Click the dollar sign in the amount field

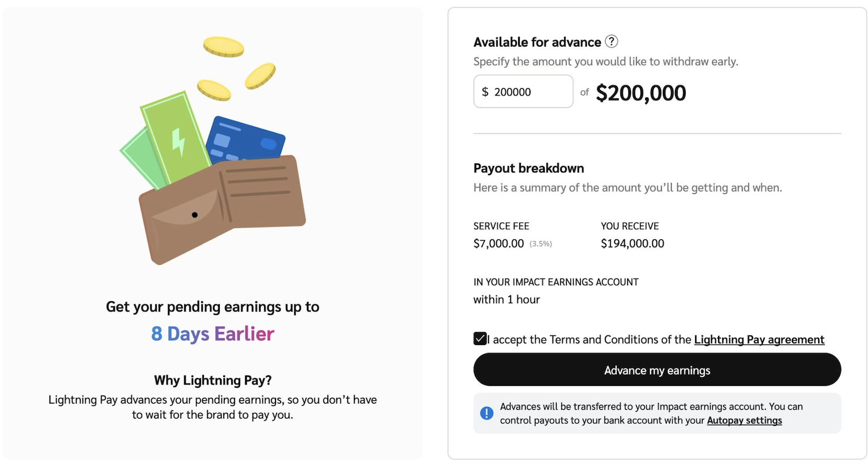point(485,92)
